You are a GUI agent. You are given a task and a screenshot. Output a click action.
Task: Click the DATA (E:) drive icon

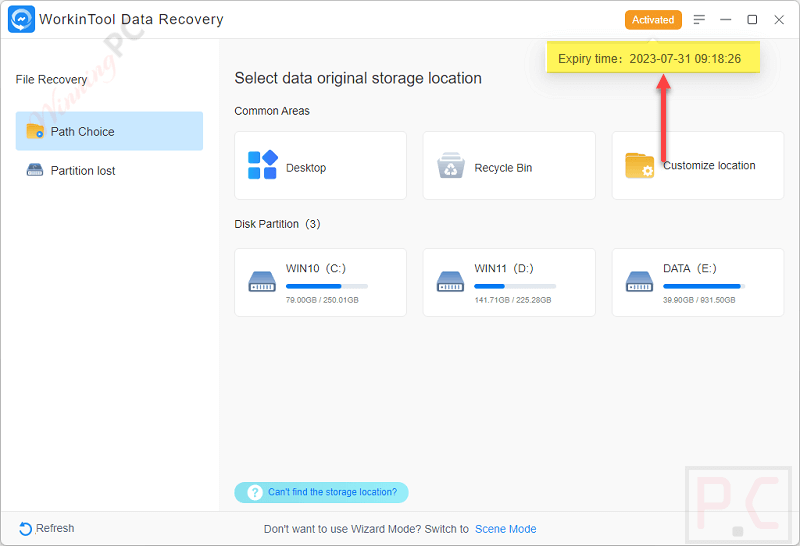639,282
